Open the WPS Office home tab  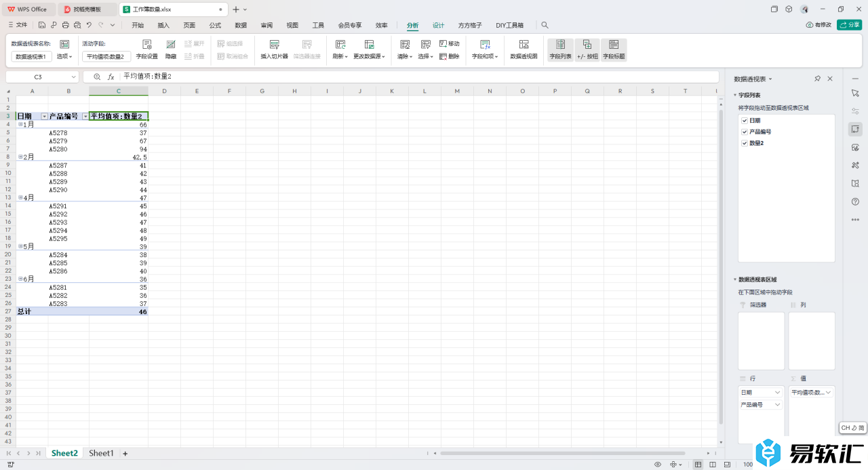pos(28,9)
